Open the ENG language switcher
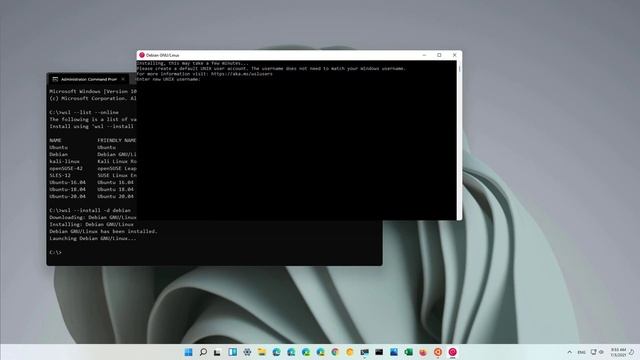This screenshot has width=640, height=360. click(x=582, y=352)
